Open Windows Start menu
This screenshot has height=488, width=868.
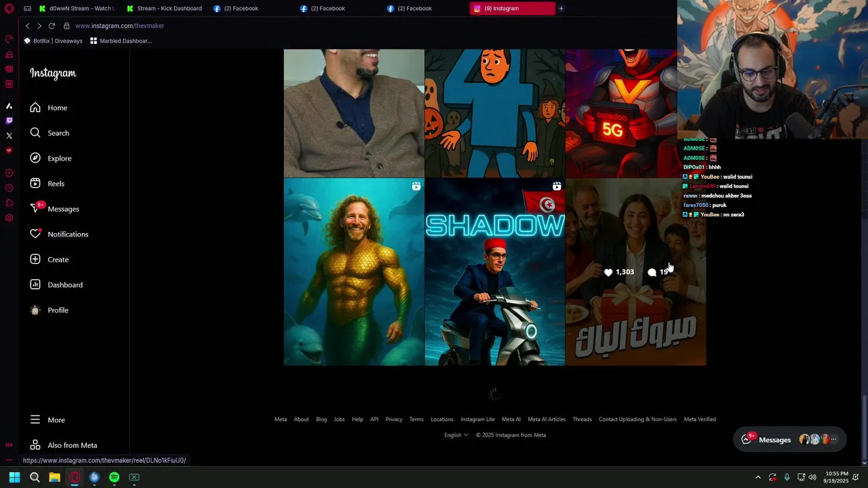(x=14, y=477)
